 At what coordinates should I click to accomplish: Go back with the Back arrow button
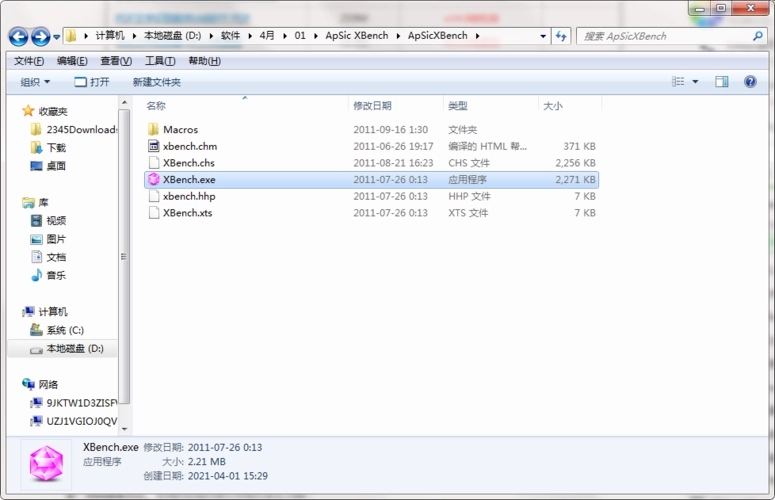[x=18, y=37]
